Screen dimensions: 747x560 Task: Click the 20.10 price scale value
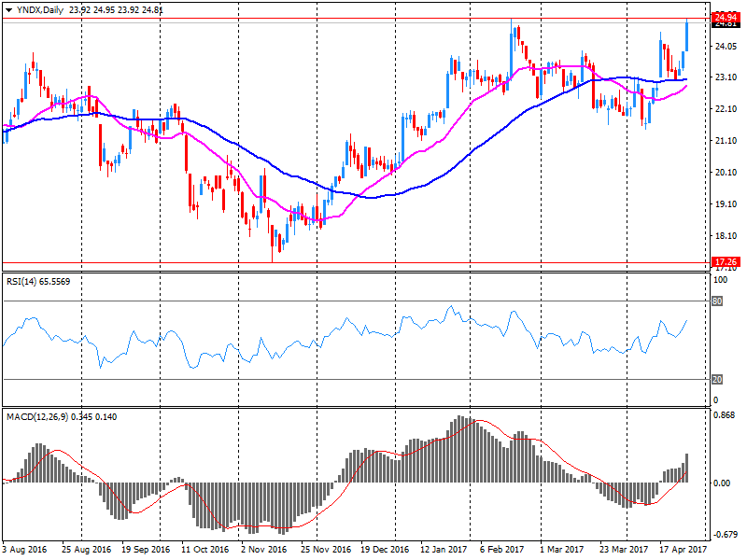pyautogui.click(x=726, y=172)
